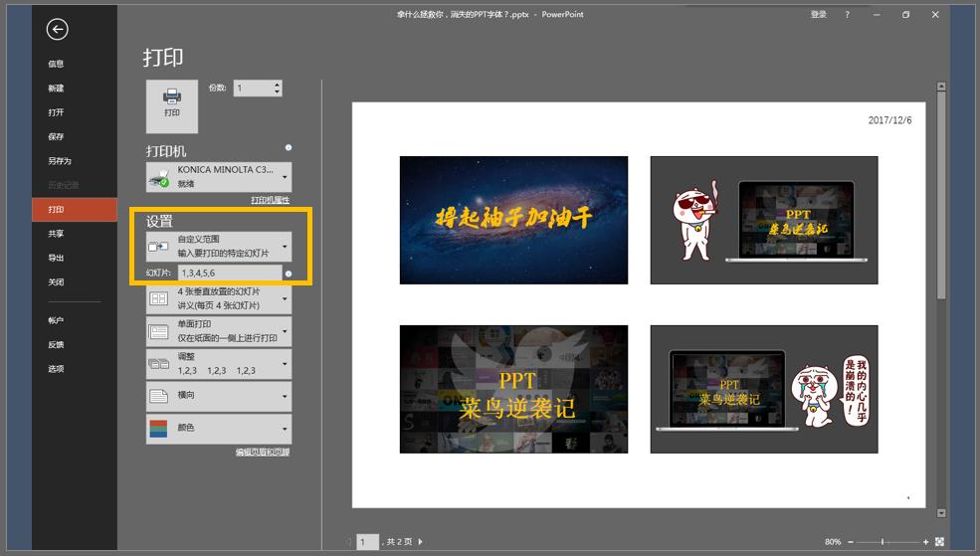This screenshot has height=556, width=980.
Task: Click the 80% zoom level text
Action: pyautogui.click(x=833, y=542)
